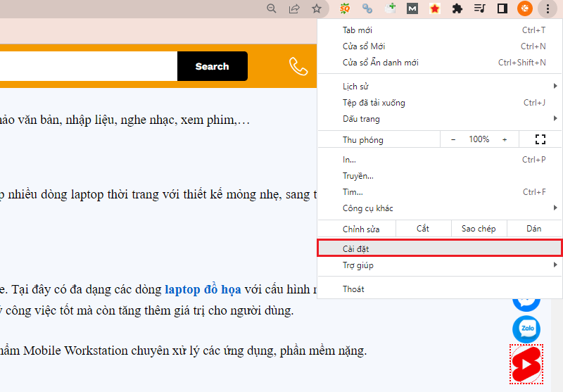Open the red star extension icon
The image size is (563, 392).
tap(435, 8)
